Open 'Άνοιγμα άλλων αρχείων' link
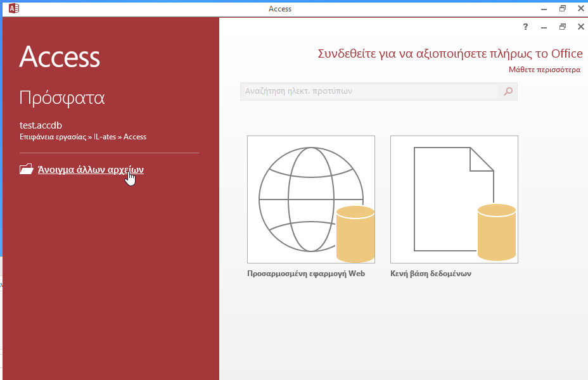 (91, 170)
